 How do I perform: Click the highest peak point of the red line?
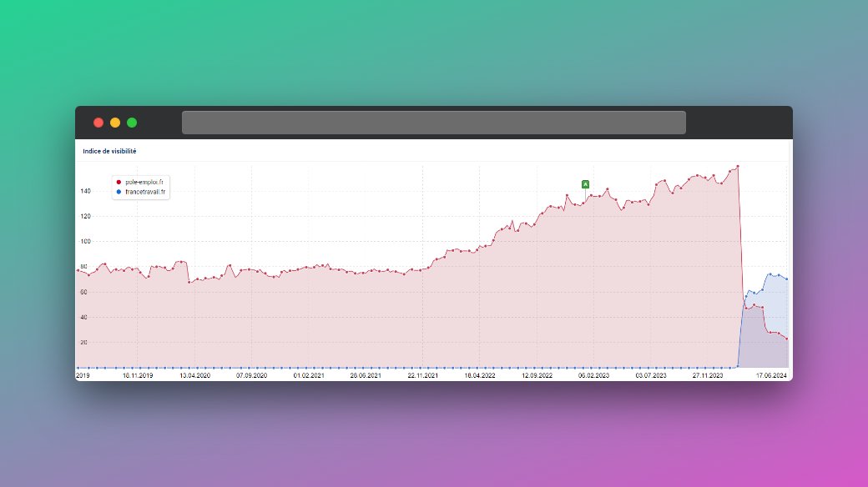tap(738, 166)
